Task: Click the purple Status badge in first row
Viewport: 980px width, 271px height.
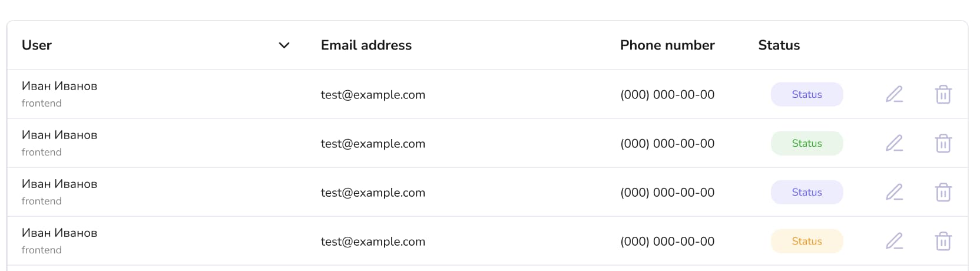Action: [807, 94]
